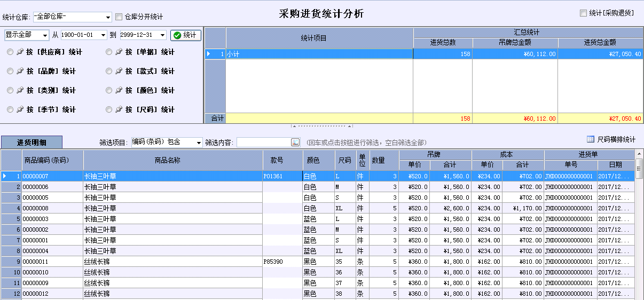Click the pin icon beside 按[款式]统计
Viewport: 644px width, 300px height.
(119, 71)
